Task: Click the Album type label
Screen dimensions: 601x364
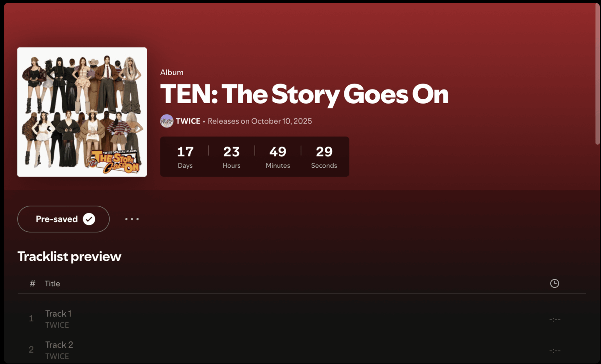Action: (x=171, y=72)
